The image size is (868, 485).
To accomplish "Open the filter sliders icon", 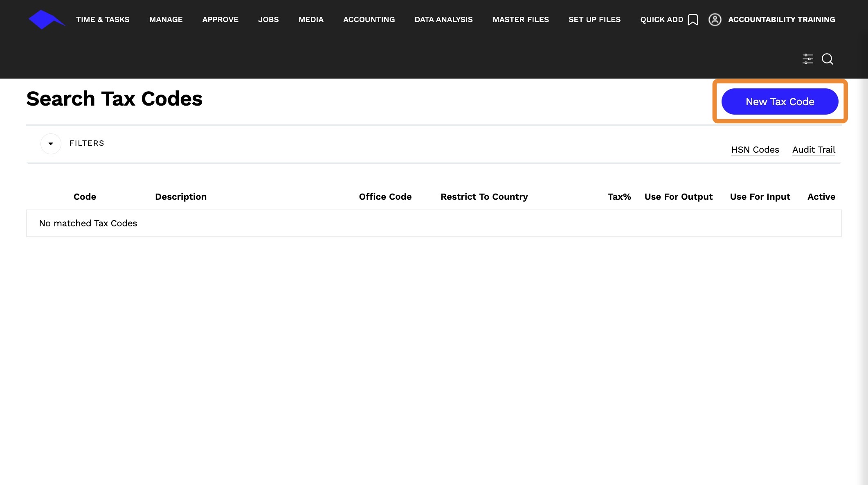I will tap(807, 59).
